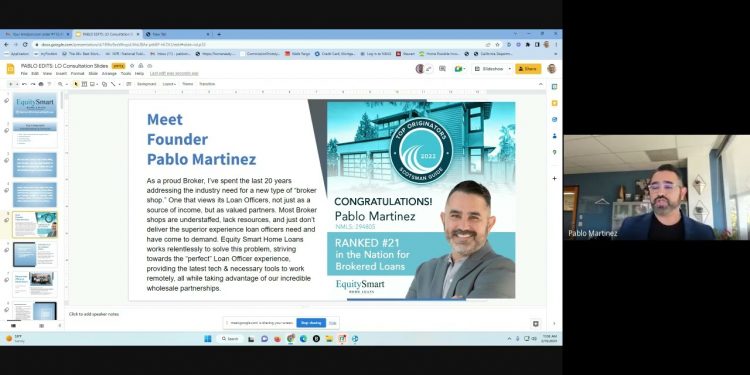Expand the Meet call dropdown arrow

tap(464, 69)
